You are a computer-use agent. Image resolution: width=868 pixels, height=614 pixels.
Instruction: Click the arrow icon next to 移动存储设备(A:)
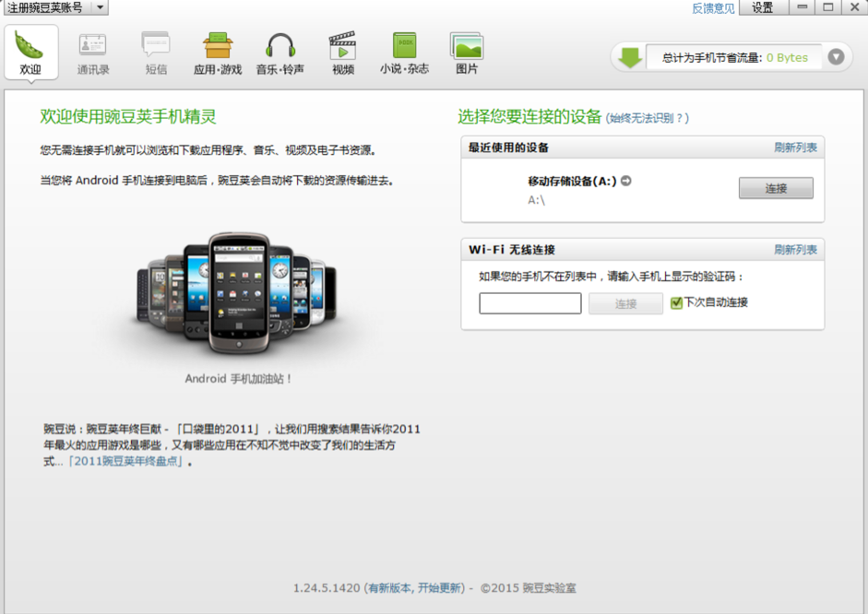tap(626, 181)
